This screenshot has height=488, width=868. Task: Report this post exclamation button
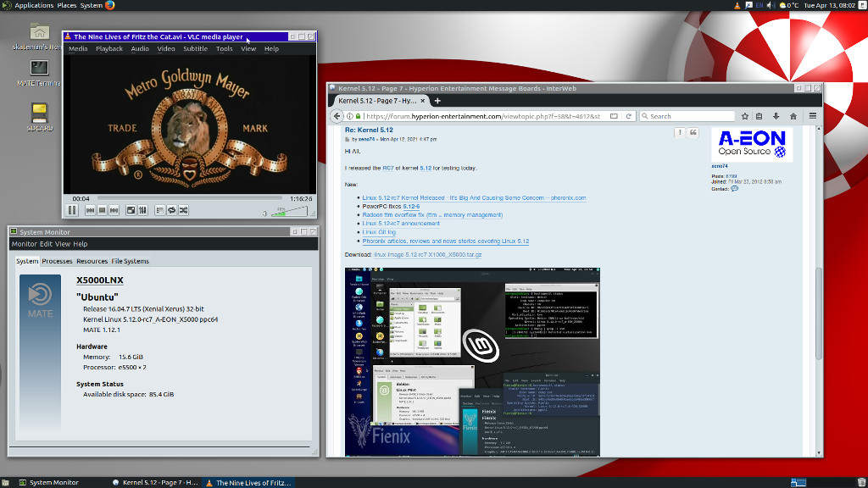click(x=680, y=132)
